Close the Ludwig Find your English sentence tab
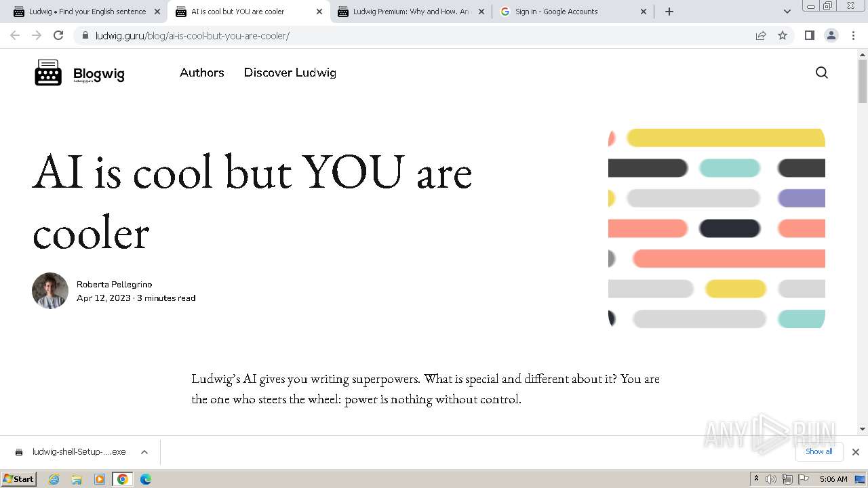This screenshot has width=868, height=488. (x=157, y=12)
